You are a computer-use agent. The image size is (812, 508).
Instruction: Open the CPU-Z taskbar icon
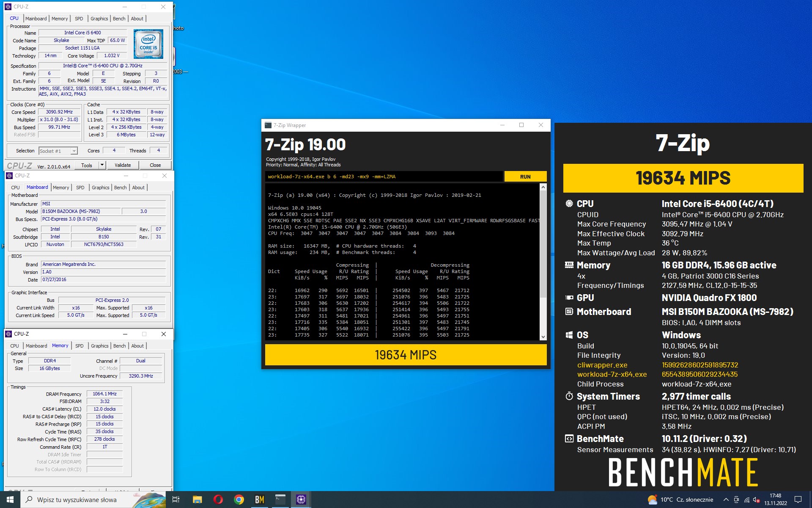(301, 500)
